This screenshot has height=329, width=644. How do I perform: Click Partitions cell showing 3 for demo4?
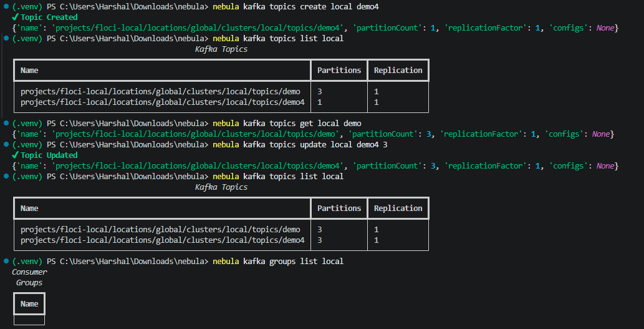coord(320,240)
